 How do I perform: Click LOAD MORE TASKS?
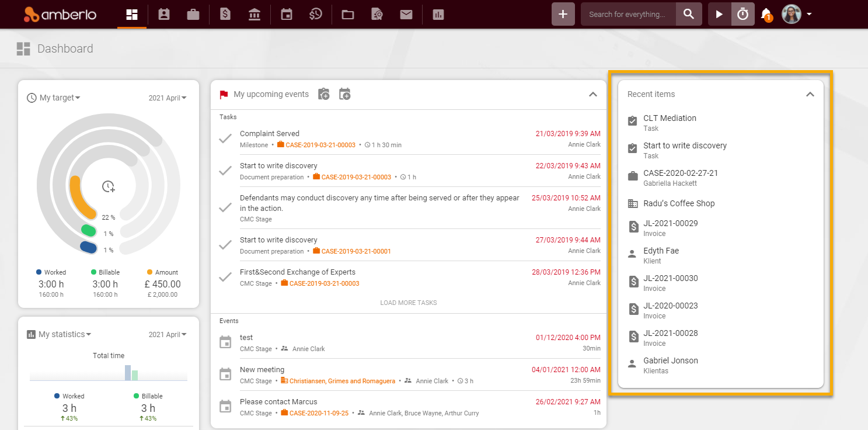409,303
